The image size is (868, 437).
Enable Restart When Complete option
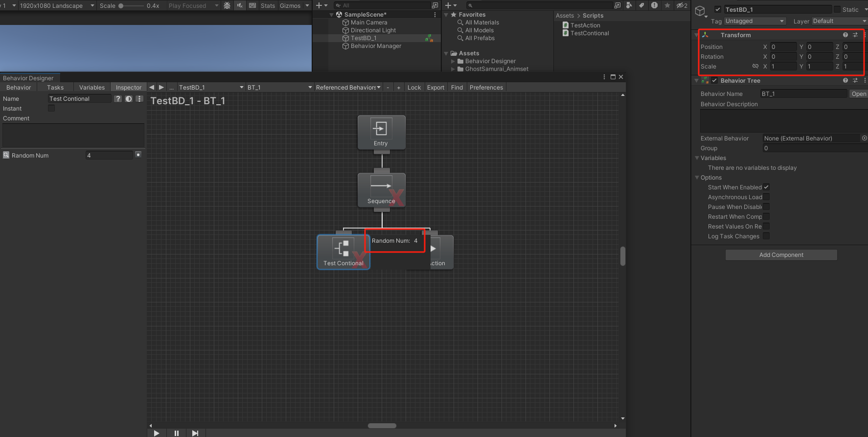coord(766,216)
